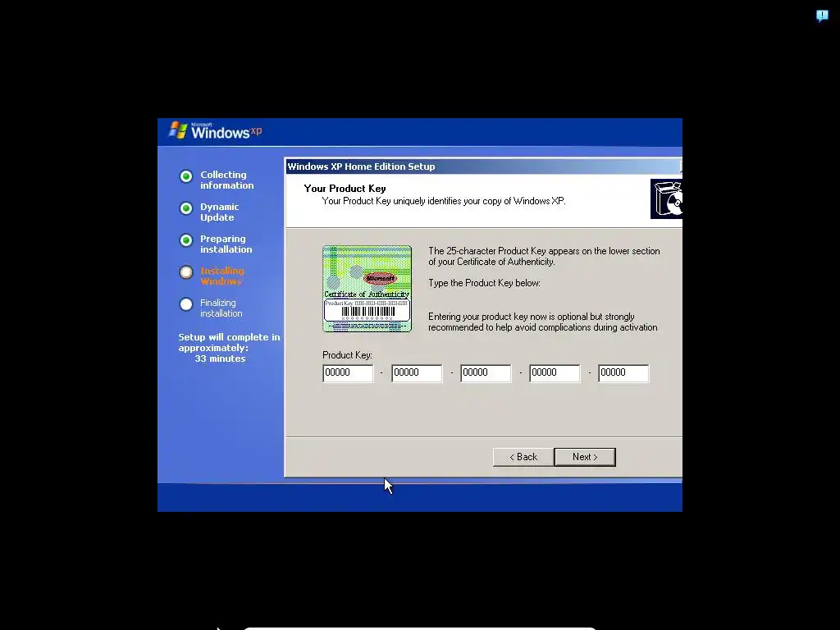This screenshot has height=630, width=840.
Task: Click the 'Finalizing installation' step label
Action: point(221,308)
